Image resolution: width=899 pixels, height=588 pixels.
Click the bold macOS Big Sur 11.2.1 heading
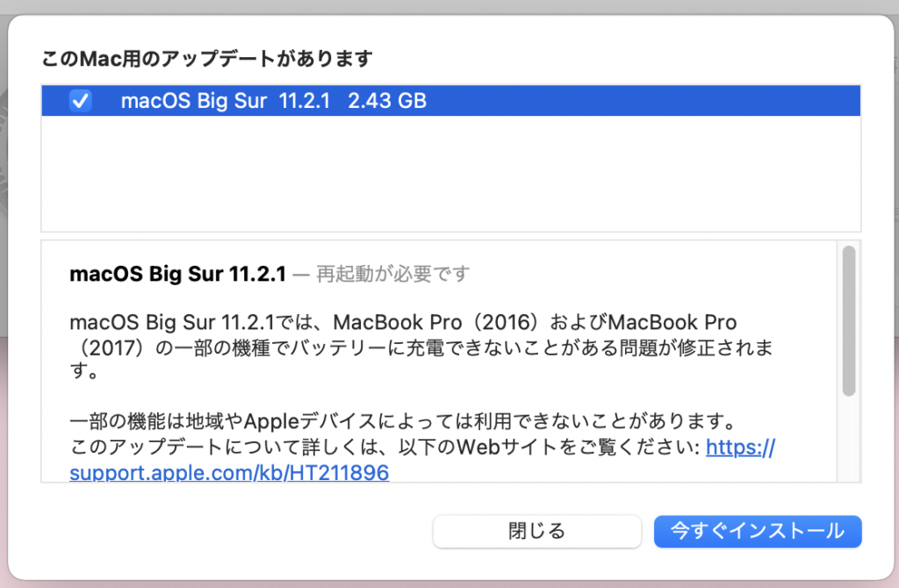click(x=177, y=274)
